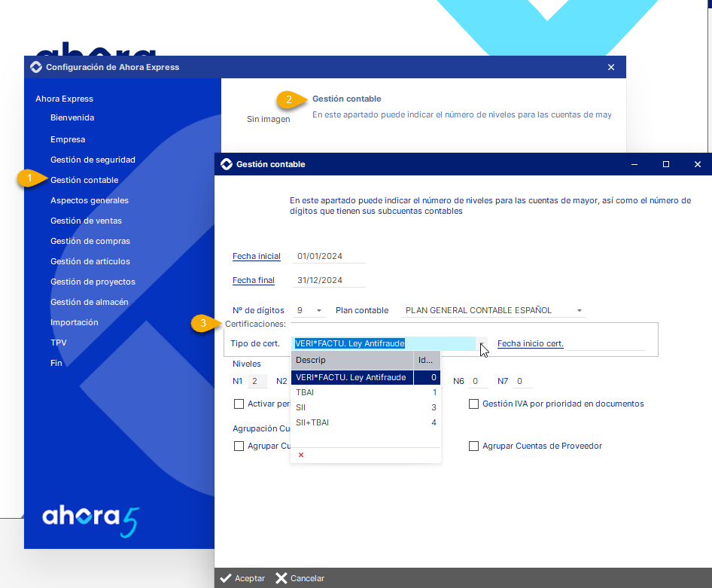Click the Cancelar button
This screenshot has width=712, height=588.
coord(300,578)
